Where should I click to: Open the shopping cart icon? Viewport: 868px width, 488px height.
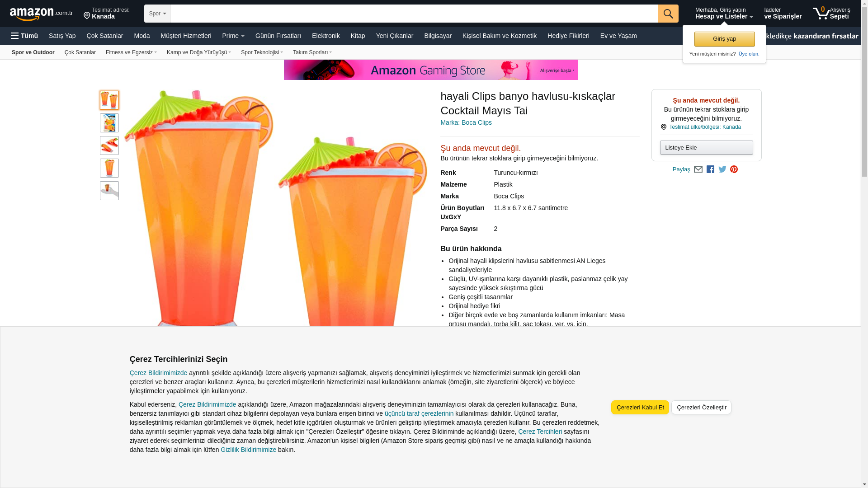[831, 13]
